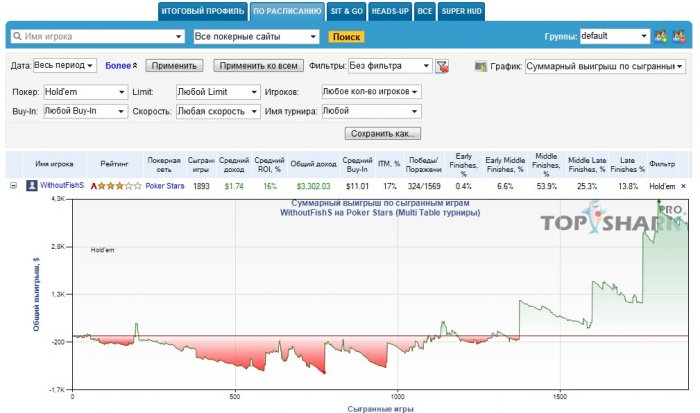Click the 16% ROI value
This screenshot has height=413, width=700.
click(x=270, y=186)
